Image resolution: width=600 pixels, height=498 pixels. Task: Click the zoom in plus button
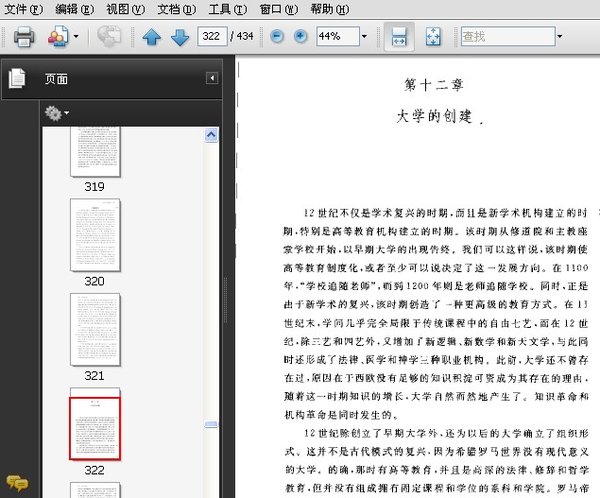coord(299,37)
